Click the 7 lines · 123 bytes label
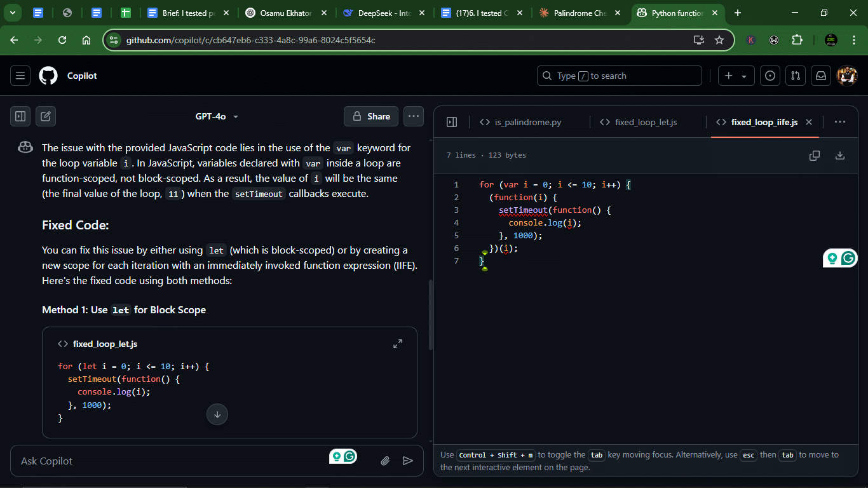The width and height of the screenshot is (868, 488). tap(486, 155)
